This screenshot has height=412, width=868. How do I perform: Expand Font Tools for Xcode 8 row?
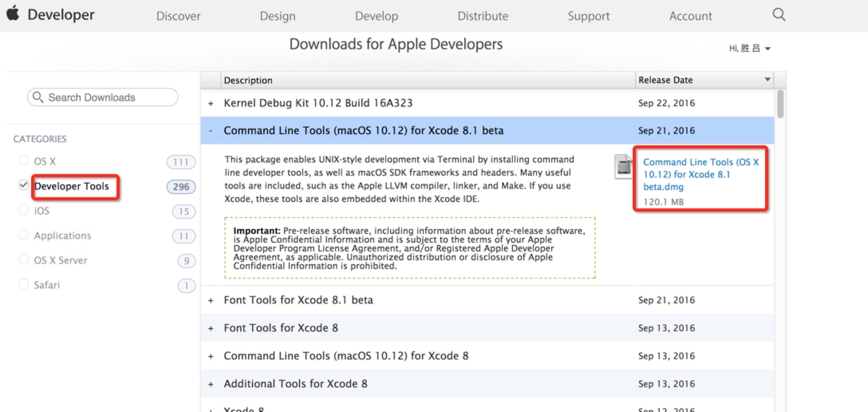click(211, 329)
